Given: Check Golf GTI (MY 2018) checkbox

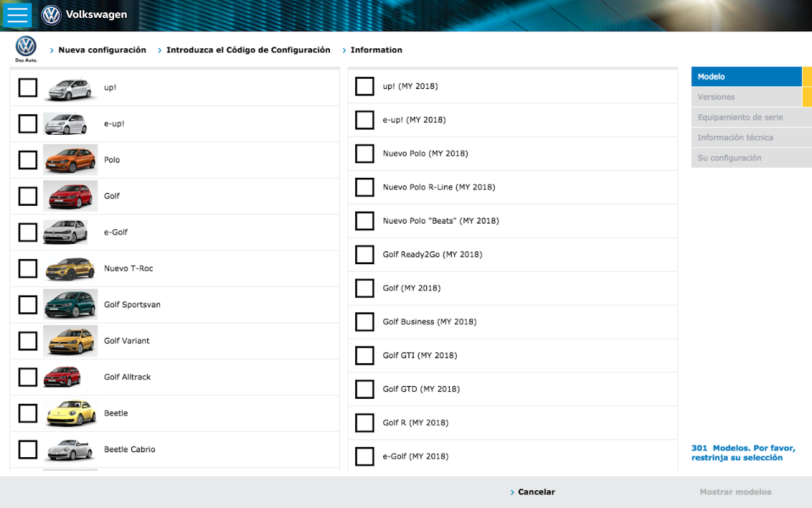Looking at the screenshot, I should [x=365, y=356].
